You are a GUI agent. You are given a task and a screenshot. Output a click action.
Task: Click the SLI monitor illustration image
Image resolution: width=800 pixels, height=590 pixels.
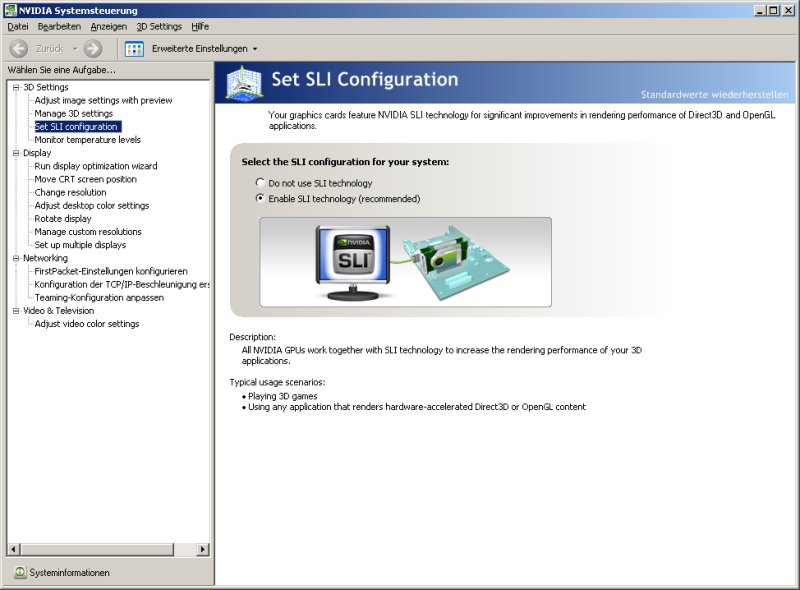point(405,262)
